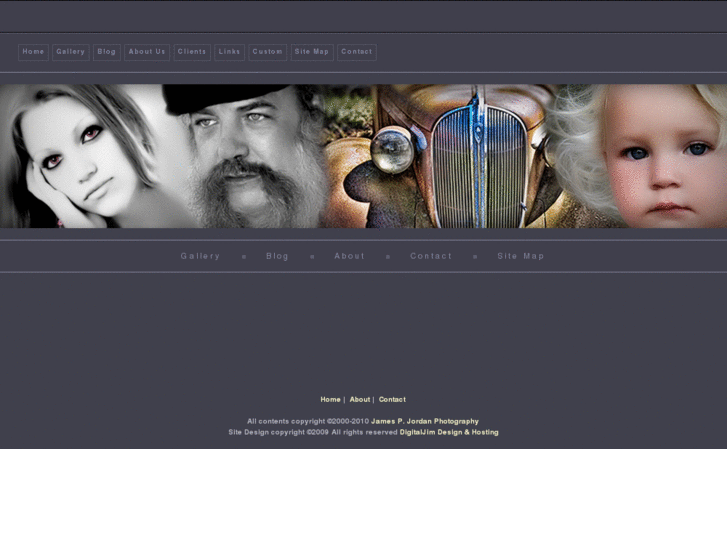This screenshot has height=545, width=727.
Task: Open About link below the banner
Action: (350, 256)
